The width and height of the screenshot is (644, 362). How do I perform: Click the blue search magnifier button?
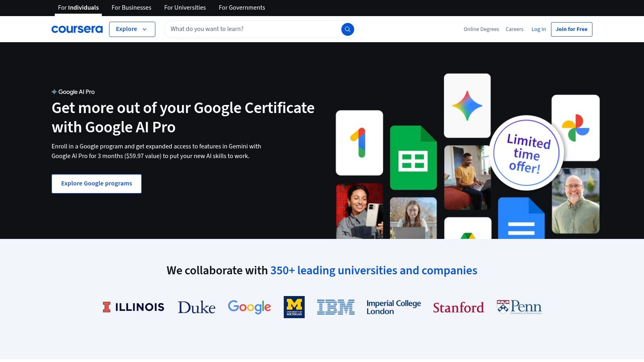tap(348, 29)
